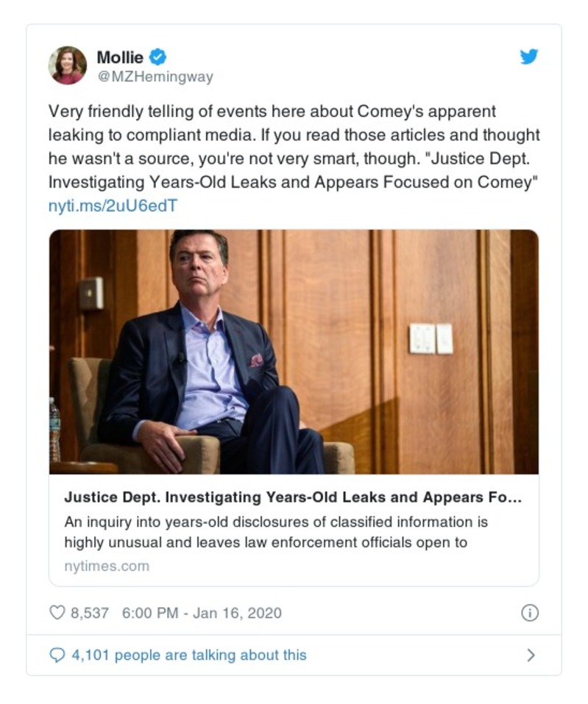Click the Twitter bird logo
588x704 pixels.
[528, 57]
